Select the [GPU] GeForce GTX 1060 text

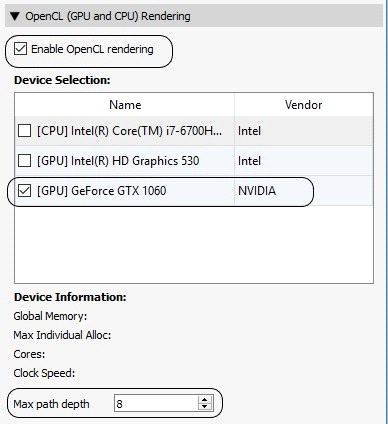(x=101, y=191)
